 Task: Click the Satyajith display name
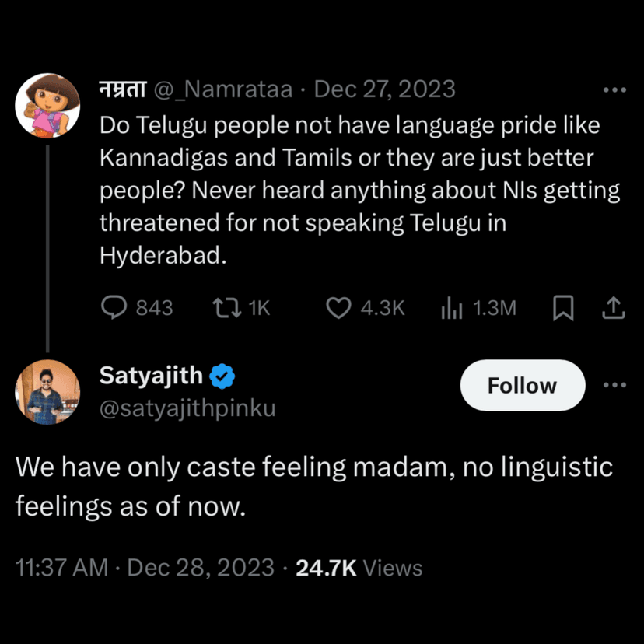[x=151, y=377]
